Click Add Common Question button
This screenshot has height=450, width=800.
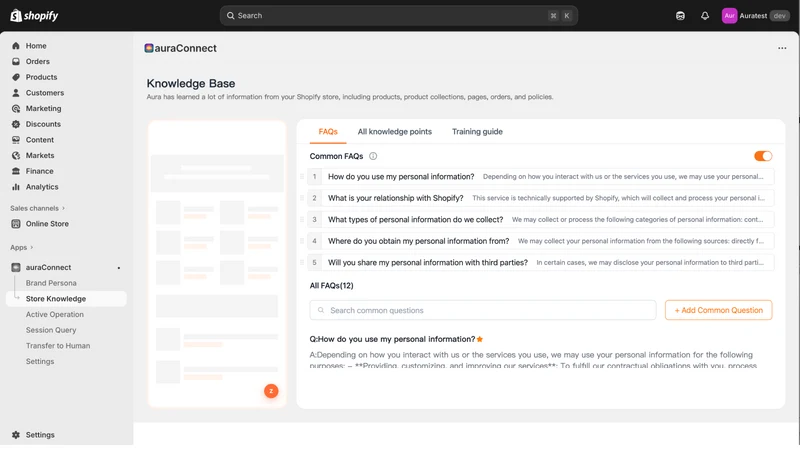pos(718,310)
